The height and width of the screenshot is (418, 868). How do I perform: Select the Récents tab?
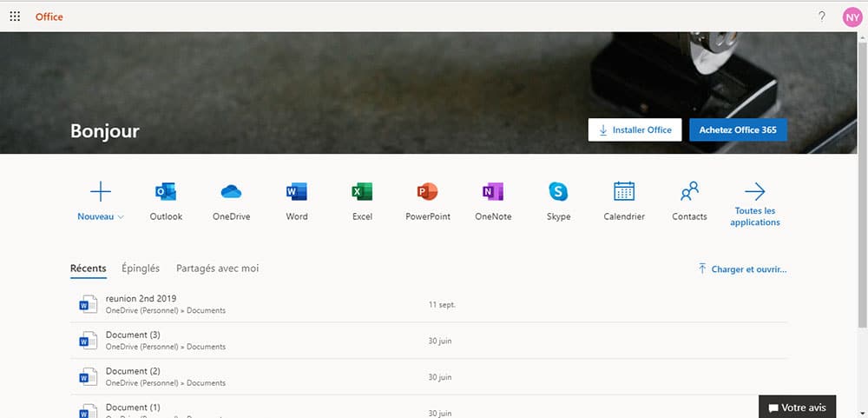point(88,269)
